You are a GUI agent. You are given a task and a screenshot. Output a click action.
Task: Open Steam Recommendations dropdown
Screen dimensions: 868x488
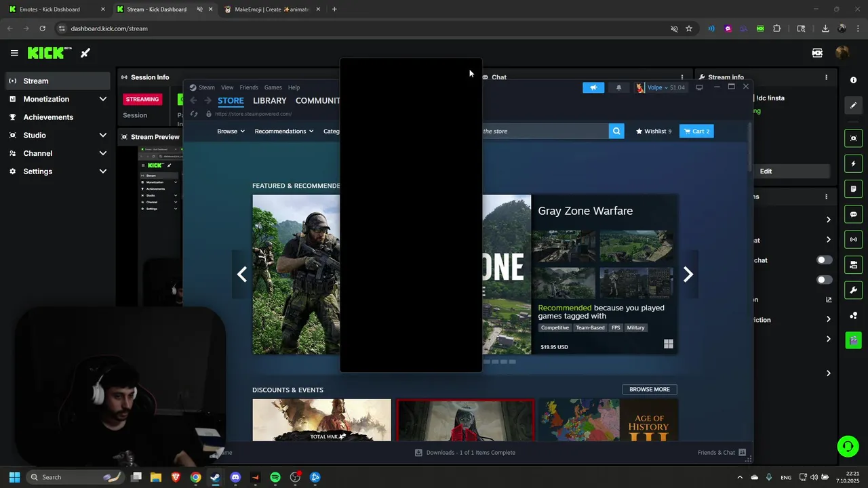click(x=283, y=131)
